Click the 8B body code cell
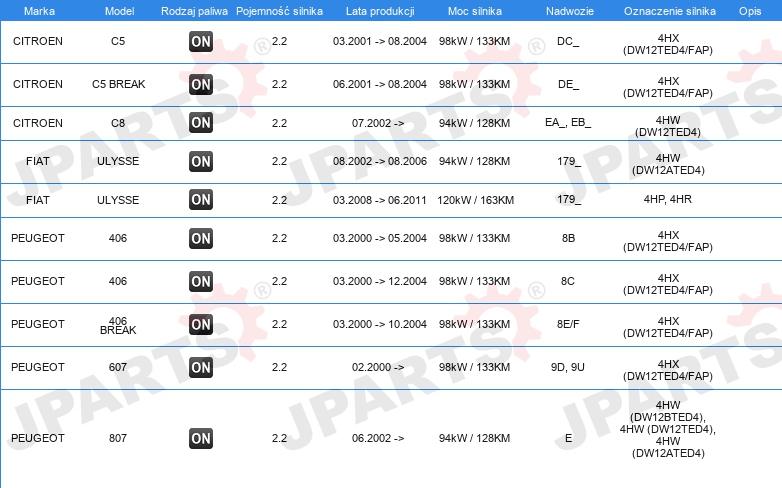Image resolution: width=782 pixels, height=488 pixels. point(568,238)
